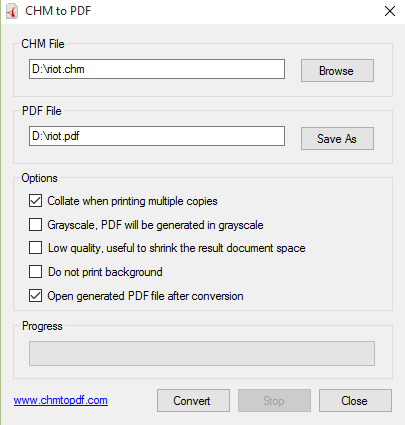Uncheck Open generated PDF after conversion
Image resolution: width=405 pixels, height=425 pixels.
[x=35, y=296]
